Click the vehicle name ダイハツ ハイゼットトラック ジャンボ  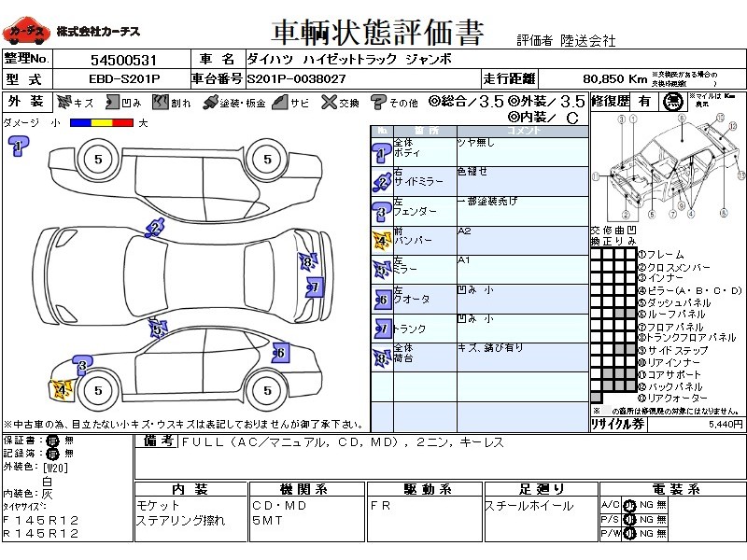coord(349,60)
